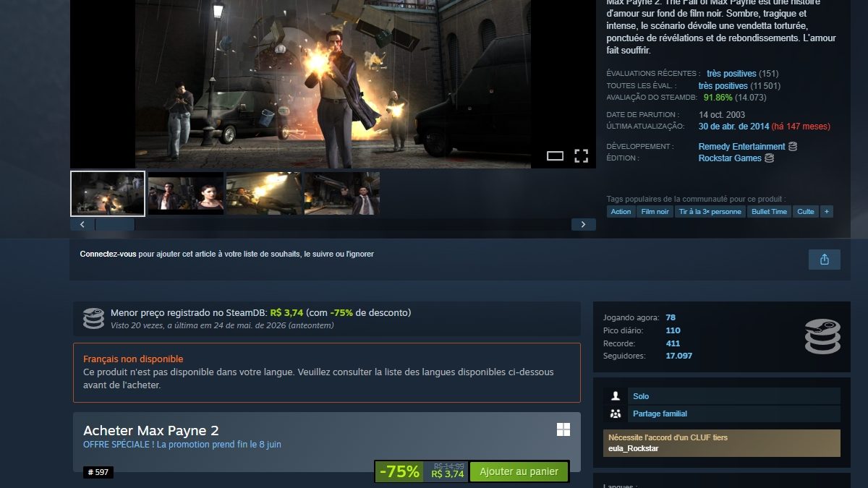Open the eula_Rockstar agreement link
The image size is (868, 488).
point(634,448)
